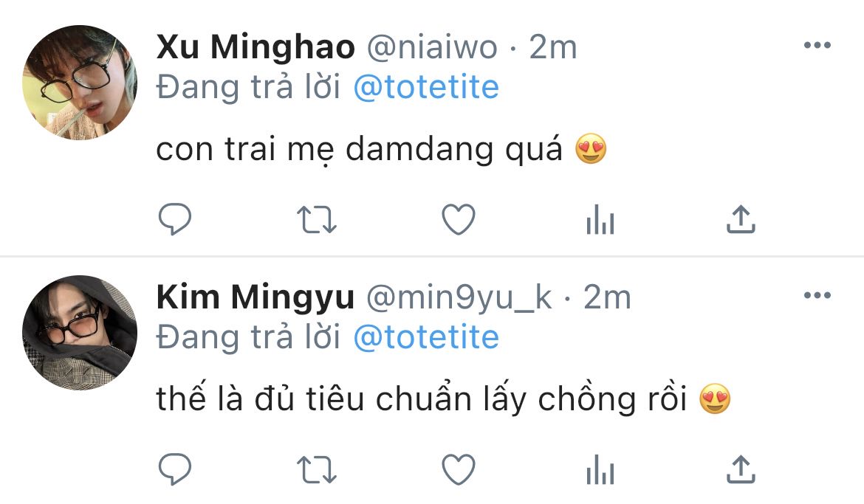The image size is (864, 504).
Task: Go to Kim Mingyu's profile name
Action: [256, 298]
